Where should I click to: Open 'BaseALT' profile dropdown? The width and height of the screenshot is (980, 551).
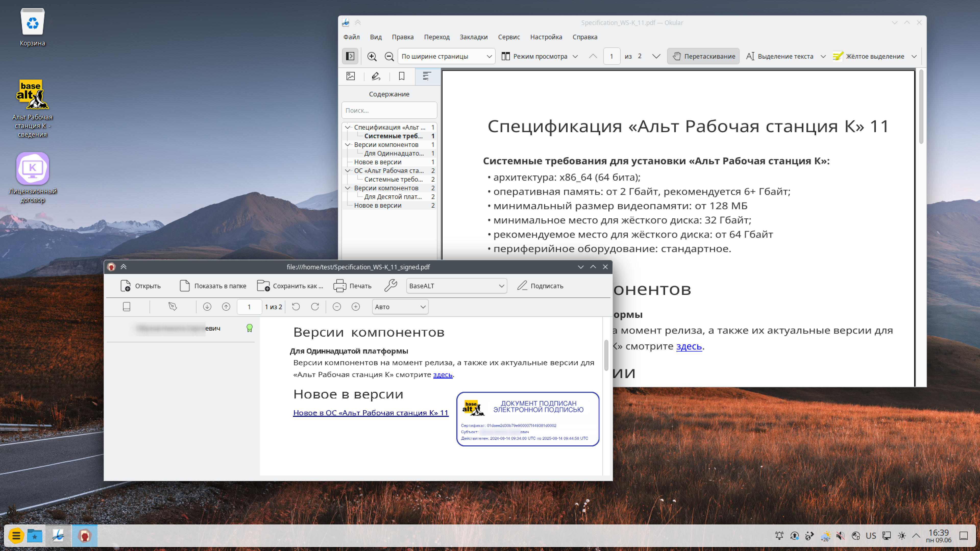point(457,286)
